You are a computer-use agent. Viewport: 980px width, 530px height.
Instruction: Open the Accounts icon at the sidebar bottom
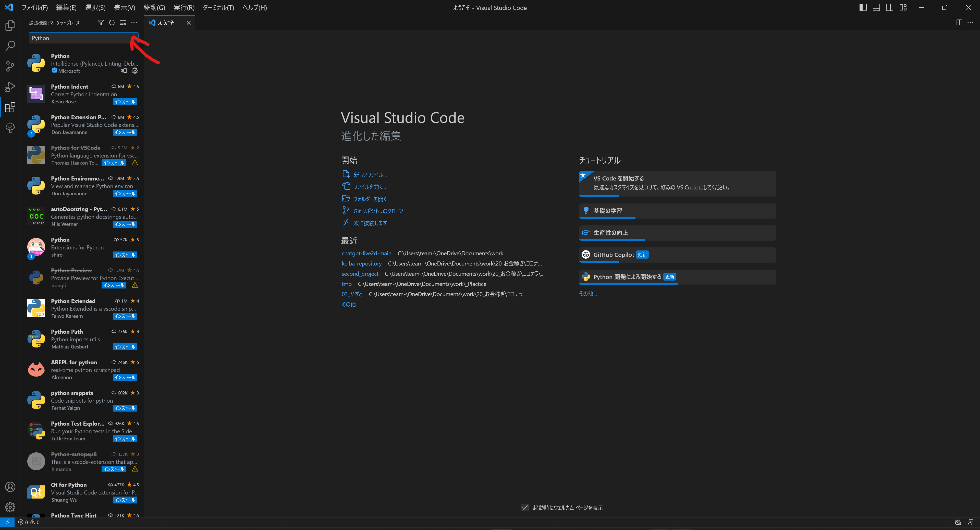10,487
